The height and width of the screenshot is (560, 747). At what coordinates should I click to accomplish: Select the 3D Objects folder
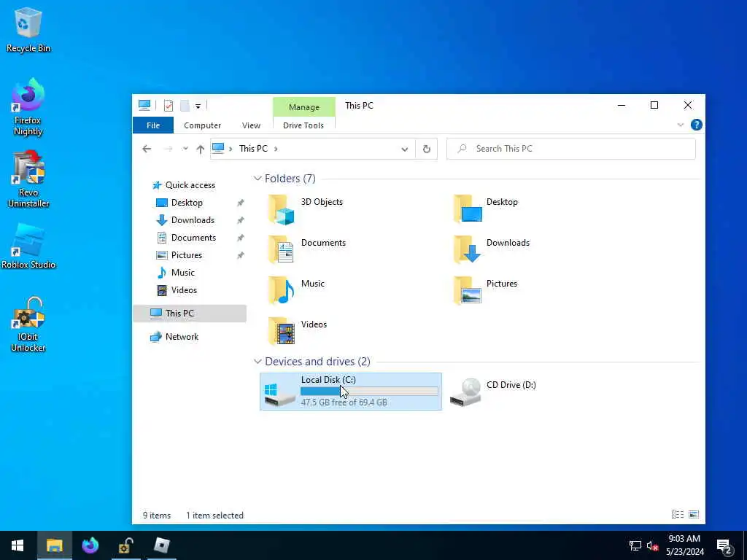pyautogui.click(x=305, y=209)
